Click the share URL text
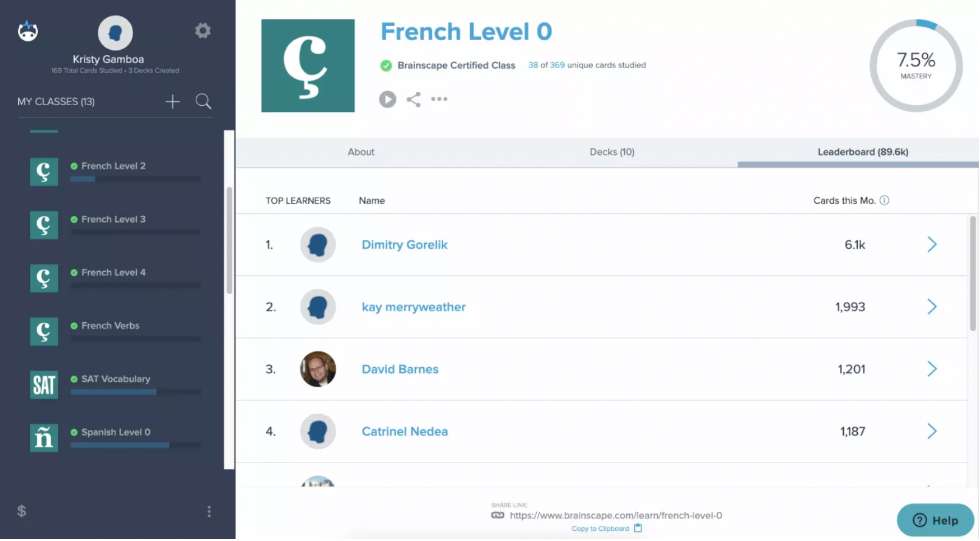This screenshot has width=980, height=541. tap(616, 516)
